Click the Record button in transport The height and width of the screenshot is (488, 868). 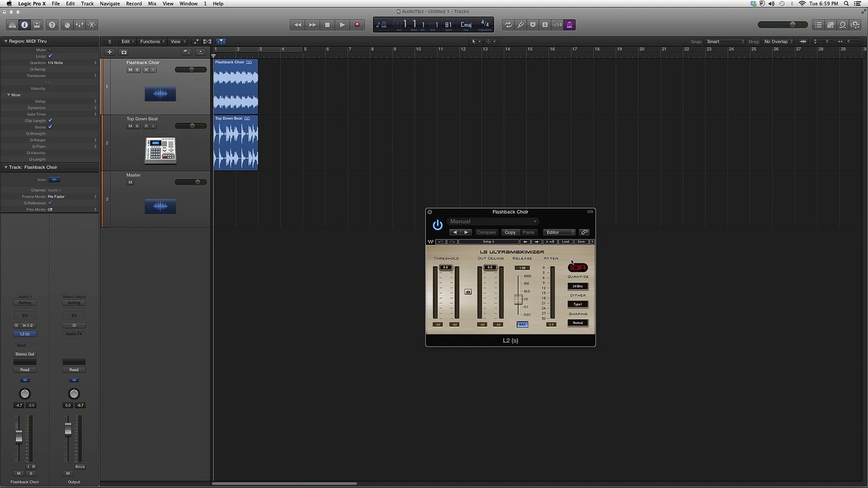coord(357,25)
